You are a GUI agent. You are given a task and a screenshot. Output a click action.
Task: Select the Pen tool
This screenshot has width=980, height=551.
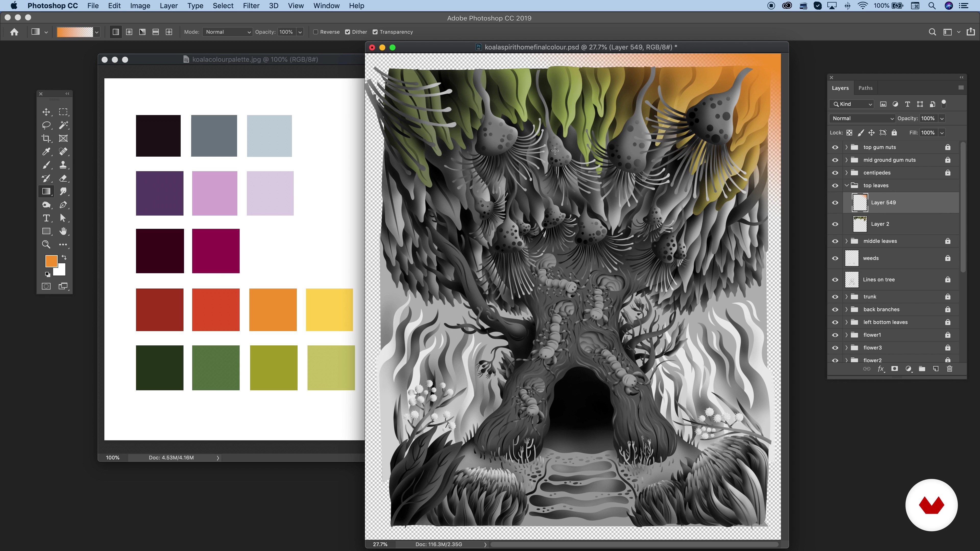click(63, 205)
